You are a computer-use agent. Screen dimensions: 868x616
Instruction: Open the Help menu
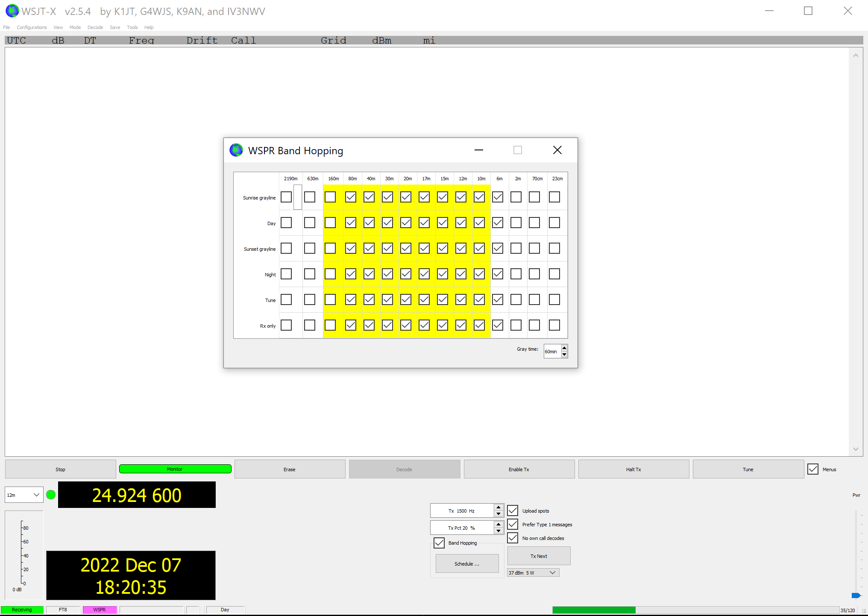pyautogui.click(x=149, y=27)
